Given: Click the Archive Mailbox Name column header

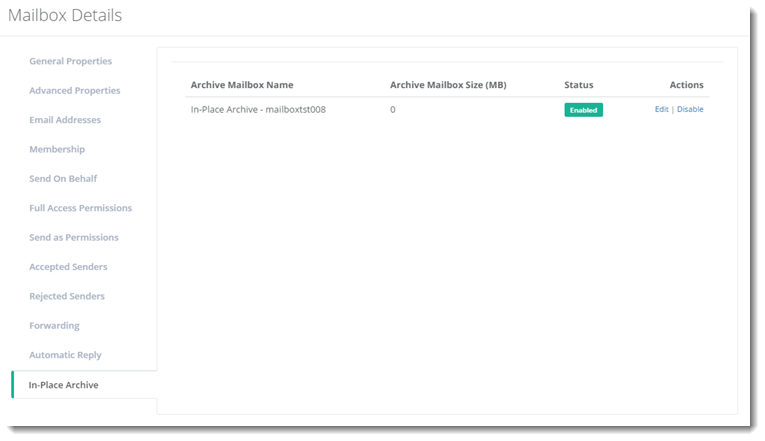Looking at the screenshot, I should 241,85.
